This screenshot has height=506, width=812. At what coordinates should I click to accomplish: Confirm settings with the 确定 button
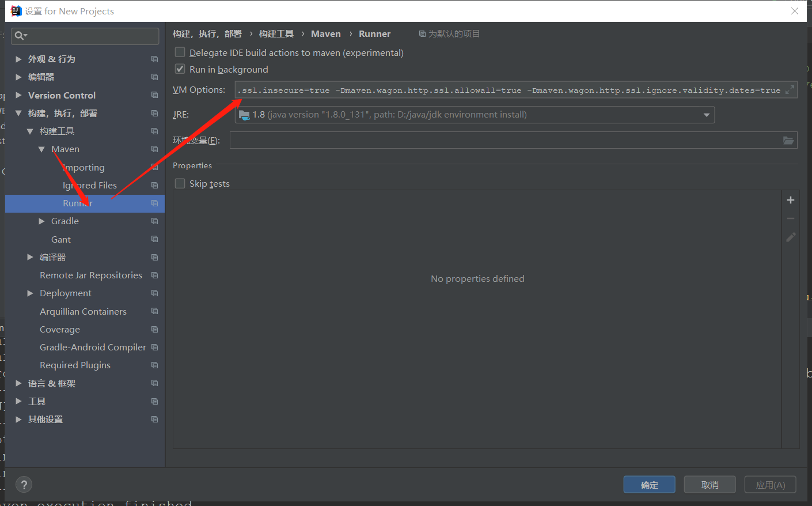point(649,484)
